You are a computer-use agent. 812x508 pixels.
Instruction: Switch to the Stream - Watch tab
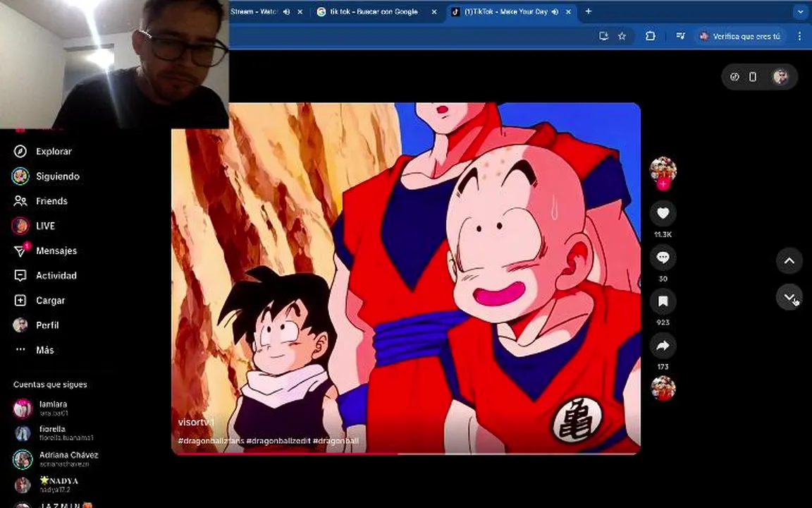pyautogui.click(x=254, y=11)
